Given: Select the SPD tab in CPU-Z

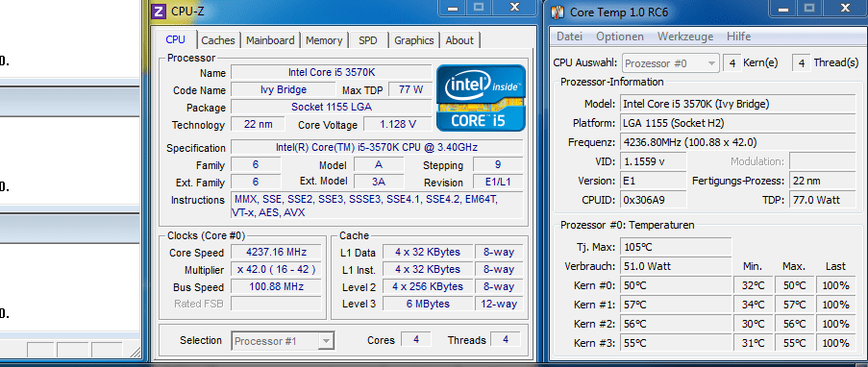Looking at the screenshot, I should point(367,40).
